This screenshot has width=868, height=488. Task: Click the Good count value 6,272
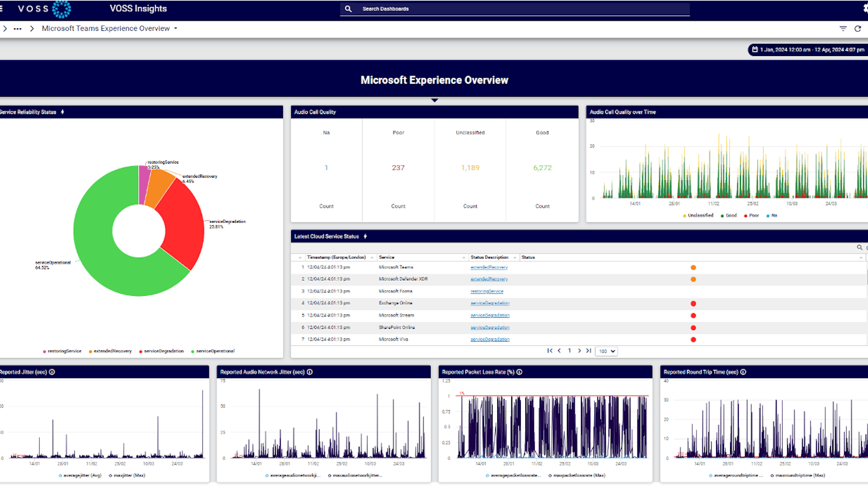(x=542, y=168)
